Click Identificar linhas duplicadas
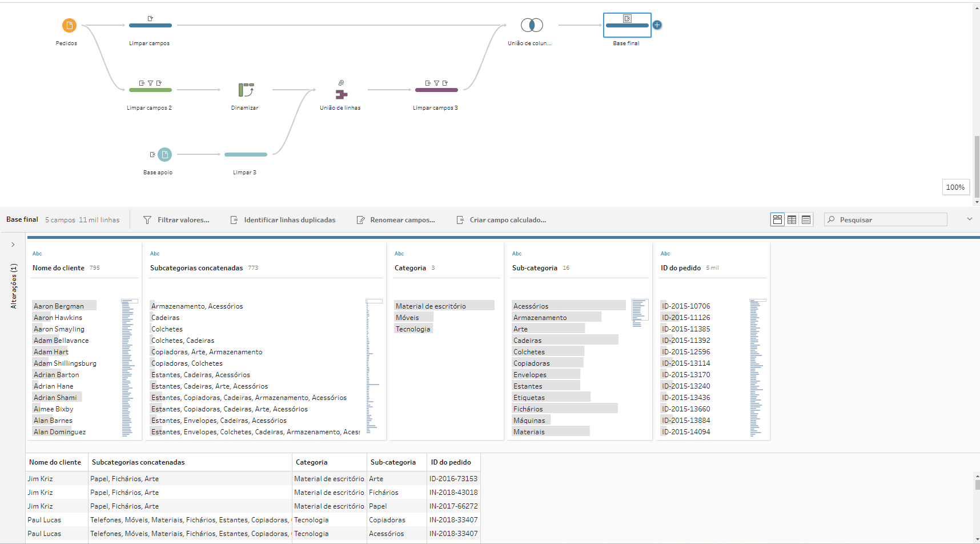This screenshot has width=980, height=544. coord(283,220)
